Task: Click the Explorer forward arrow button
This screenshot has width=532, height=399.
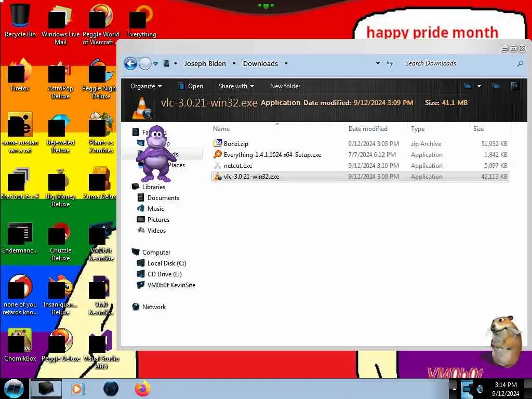Action: 145,63
